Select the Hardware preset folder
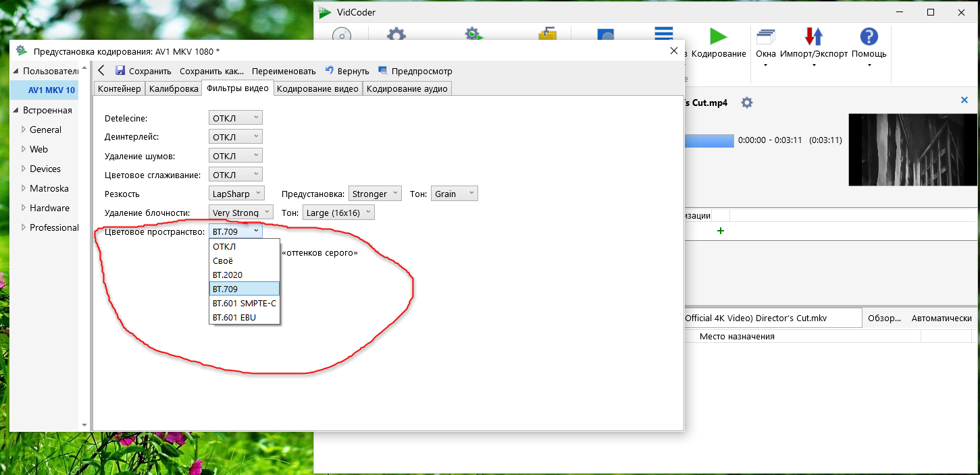 click(x=49, y=208)
